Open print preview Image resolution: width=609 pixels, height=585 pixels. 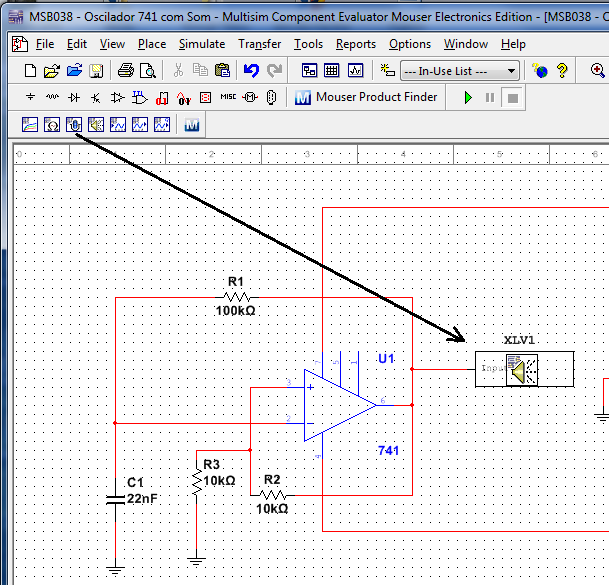148,71
